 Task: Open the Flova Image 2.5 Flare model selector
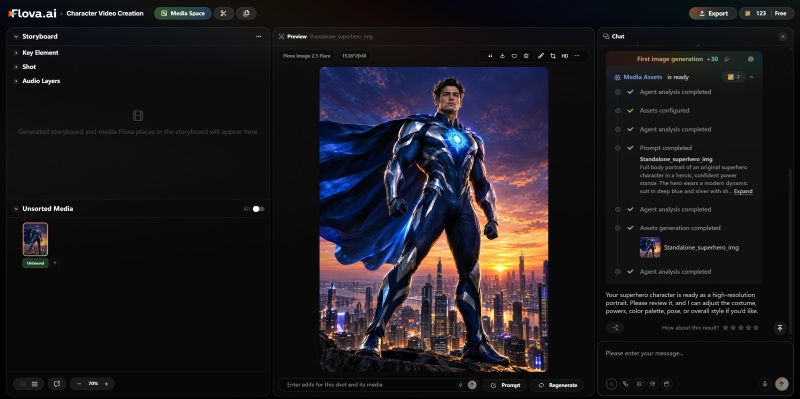pyautogui.click(x=307, y=56)
